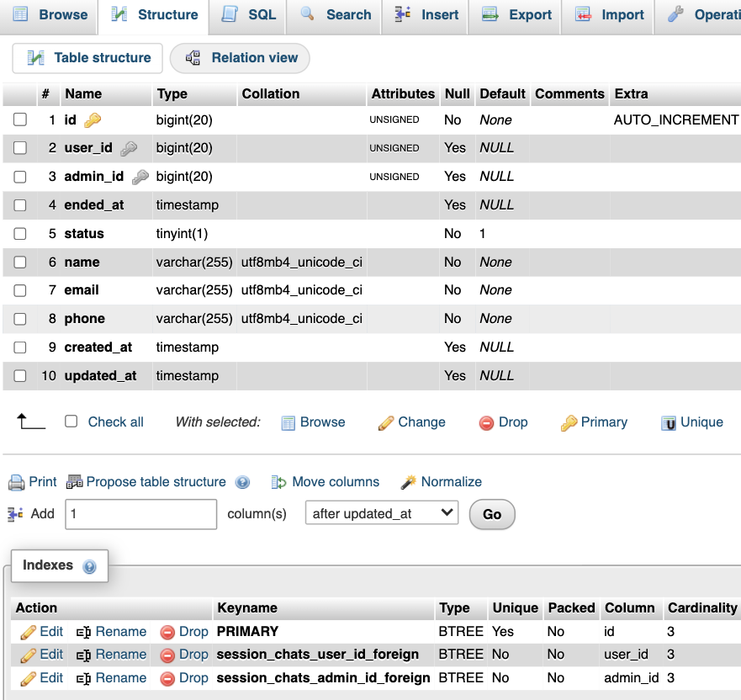Click the Edit pencil icon for PRIMARY index
This screenshot has width=741, height=700.
click(29, 633)
